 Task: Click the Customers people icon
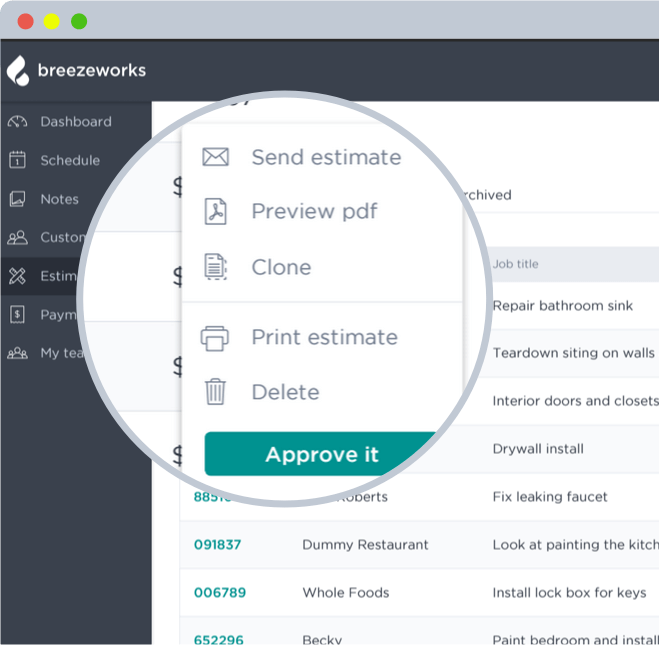(x=17, y=237)
